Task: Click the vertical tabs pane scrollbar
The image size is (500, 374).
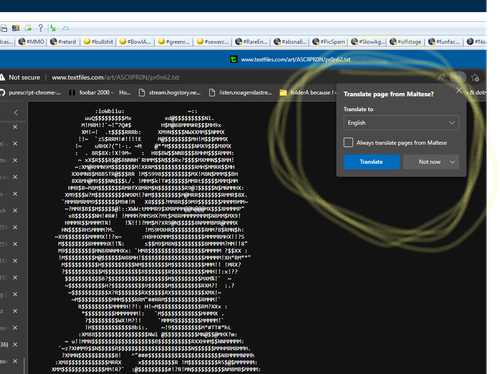Action: 24,366
